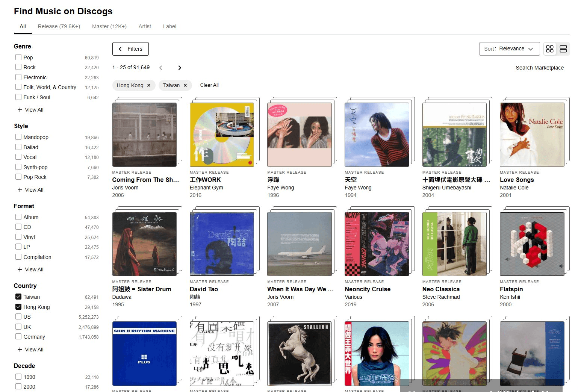Open the Neo Classica album cover
Screen dimensions: 578x392
coord(454,244)
